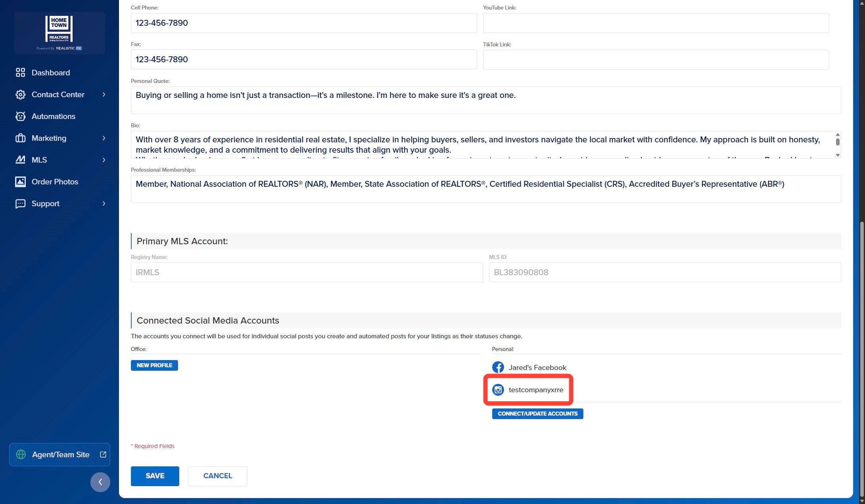Viewport: 865px width, 504px height.
Task: Expand the MLS submenu chevron
Action: (x=104, y=160)
